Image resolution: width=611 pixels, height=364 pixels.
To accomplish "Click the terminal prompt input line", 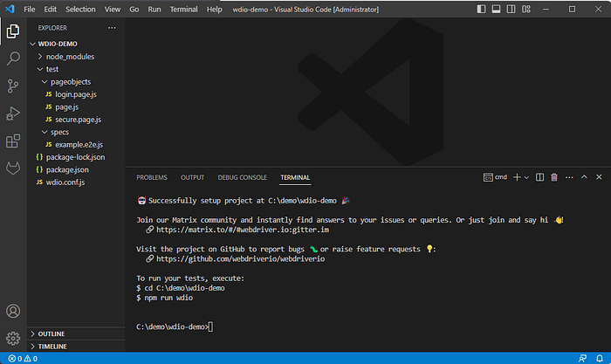I will pyautogui.click(x=175, y=327).
